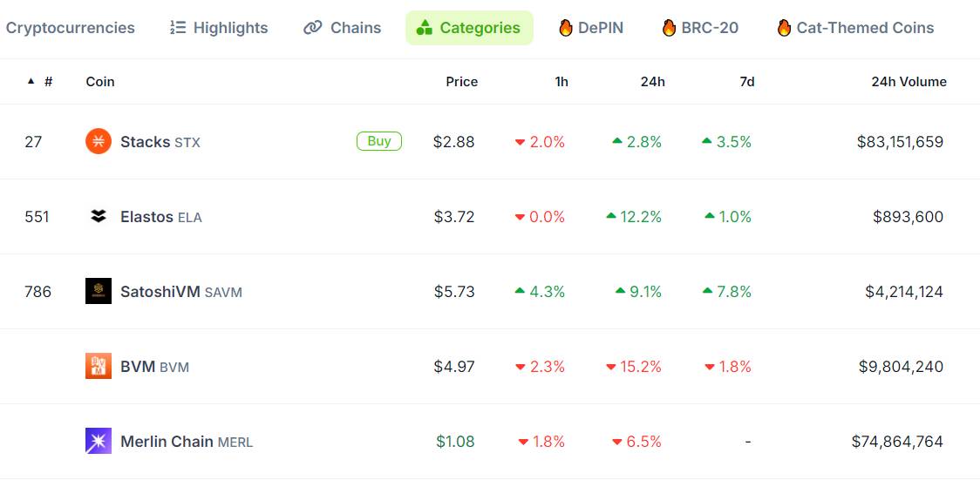
Task: Click the flame icon beside DePIN
Action: [566, 28]
